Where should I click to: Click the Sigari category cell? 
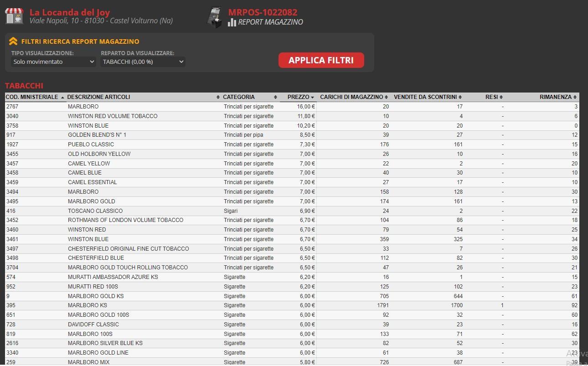pos(231,211)
